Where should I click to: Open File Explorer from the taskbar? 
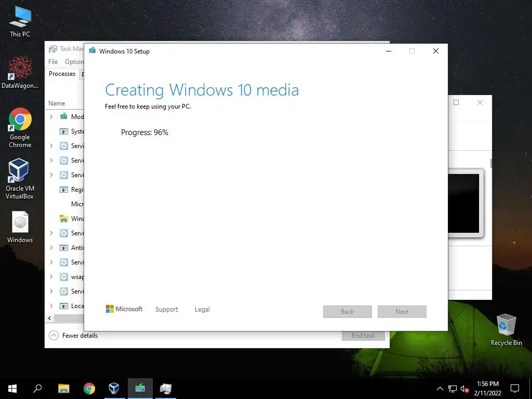click(x=63, y=389)
